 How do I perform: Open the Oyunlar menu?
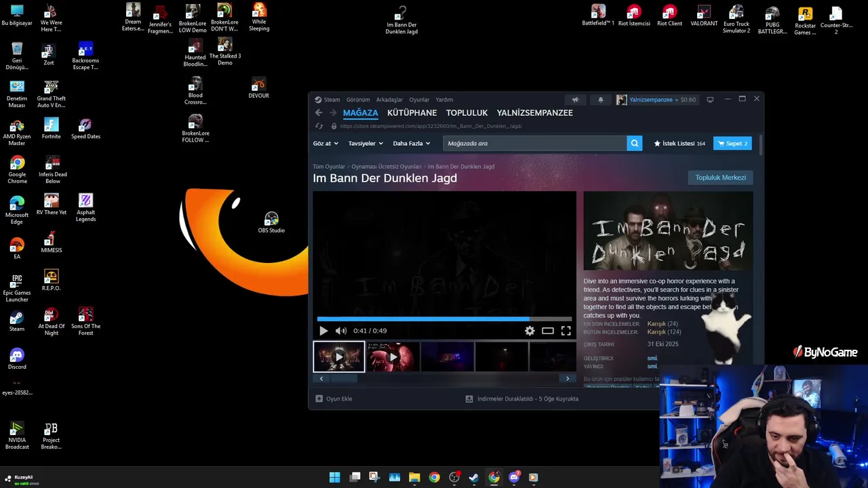pyautogui.click(x=419, y=100)
